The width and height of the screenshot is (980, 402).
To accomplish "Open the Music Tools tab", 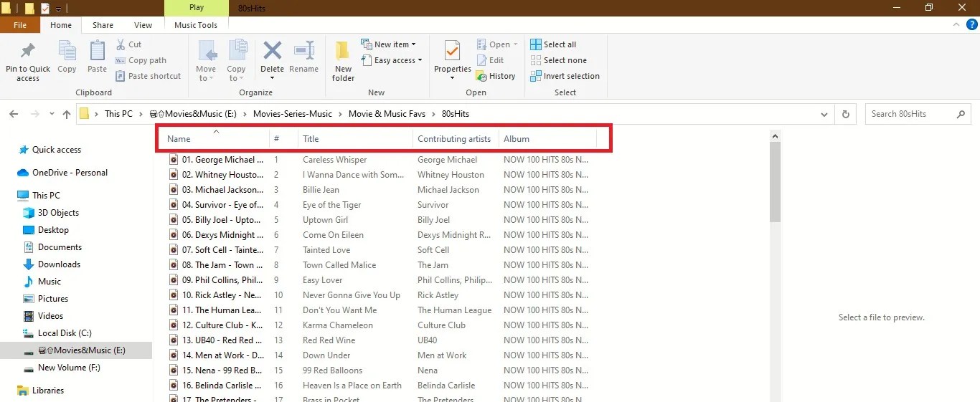I will 196,25.
